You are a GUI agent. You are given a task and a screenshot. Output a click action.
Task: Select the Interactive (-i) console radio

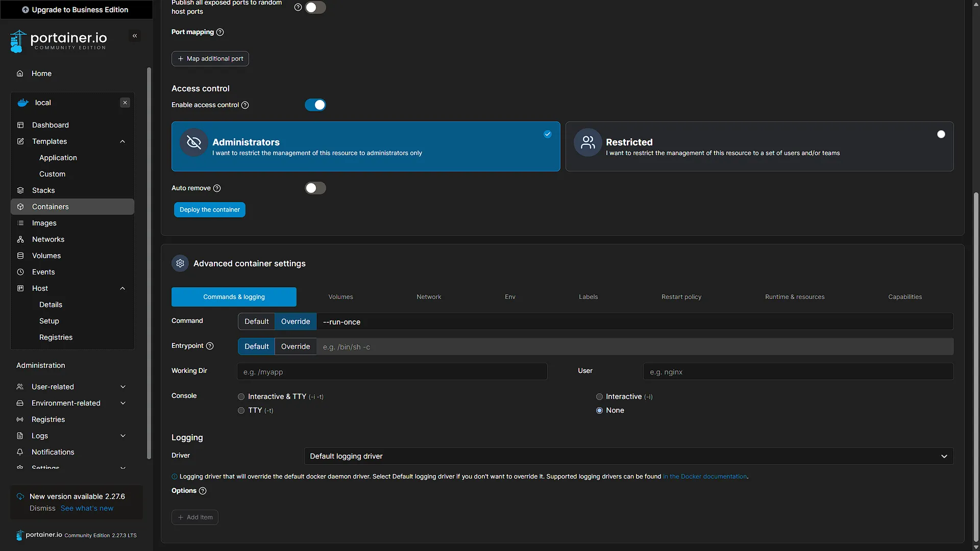click(x=599, y=397)
